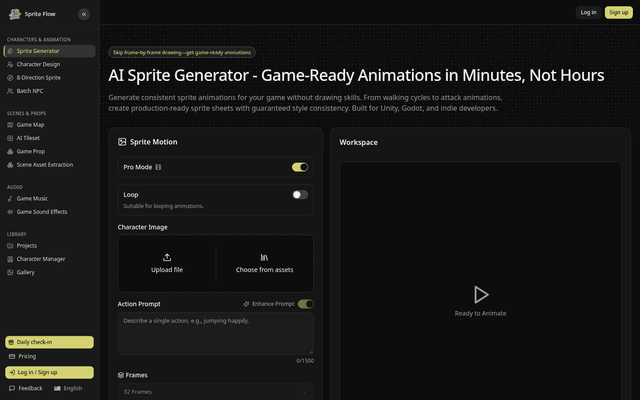Open the English language selector
The height and width of the screenshot is (400, 640).
[68, 388]
